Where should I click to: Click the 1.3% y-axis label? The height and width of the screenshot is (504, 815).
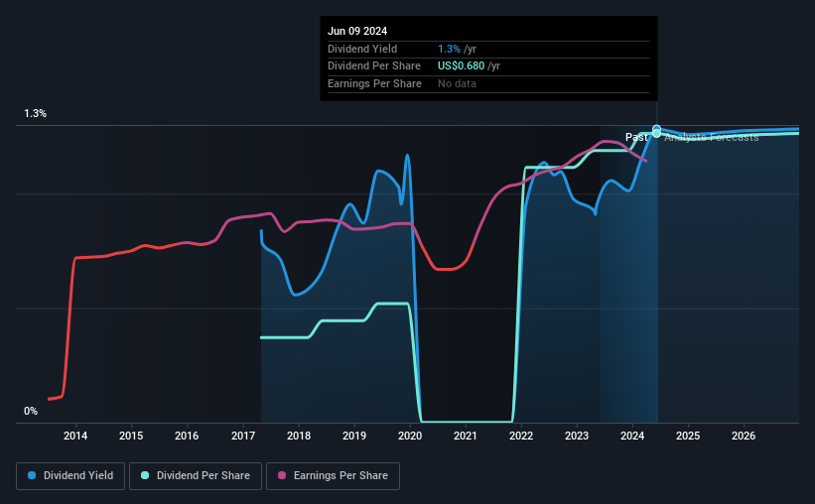pyautogui.click(x=36, y=114)
